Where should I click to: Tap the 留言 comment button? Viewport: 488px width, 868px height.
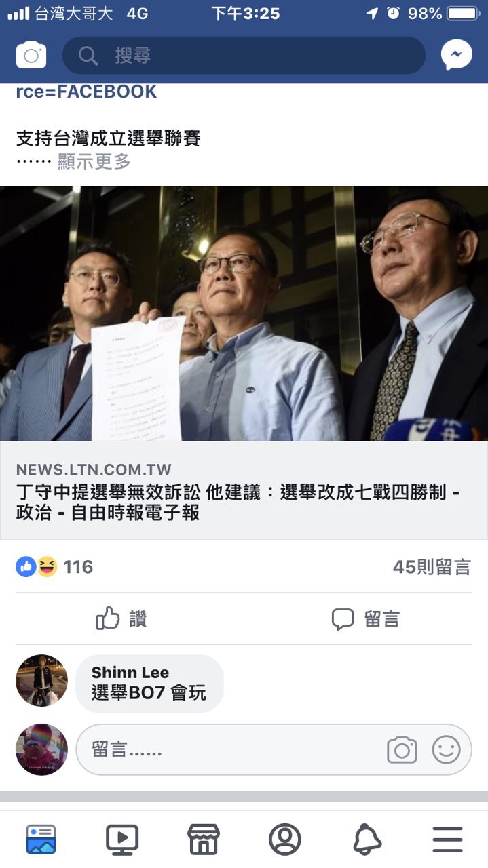366,618
